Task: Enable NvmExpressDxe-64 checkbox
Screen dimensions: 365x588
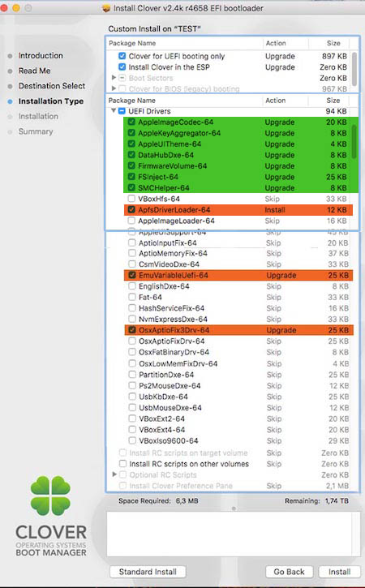Action: (132, 319)
